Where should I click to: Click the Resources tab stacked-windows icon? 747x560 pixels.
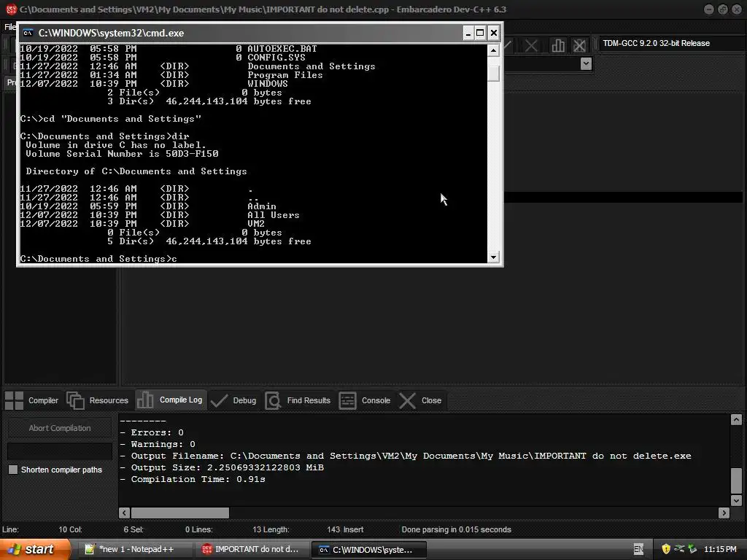click(75, 400)
